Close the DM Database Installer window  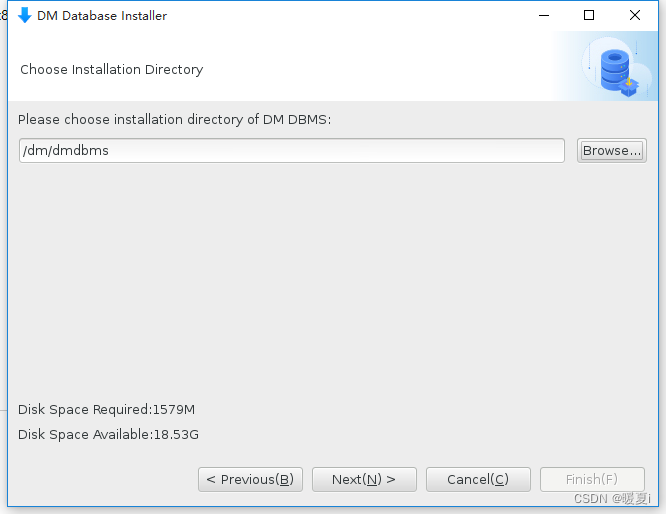click(635, 15)
